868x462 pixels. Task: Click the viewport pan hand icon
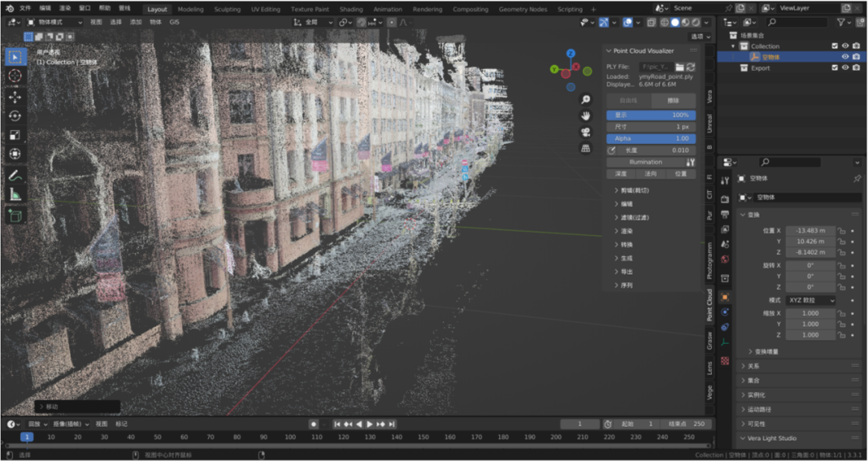(585, 116)
